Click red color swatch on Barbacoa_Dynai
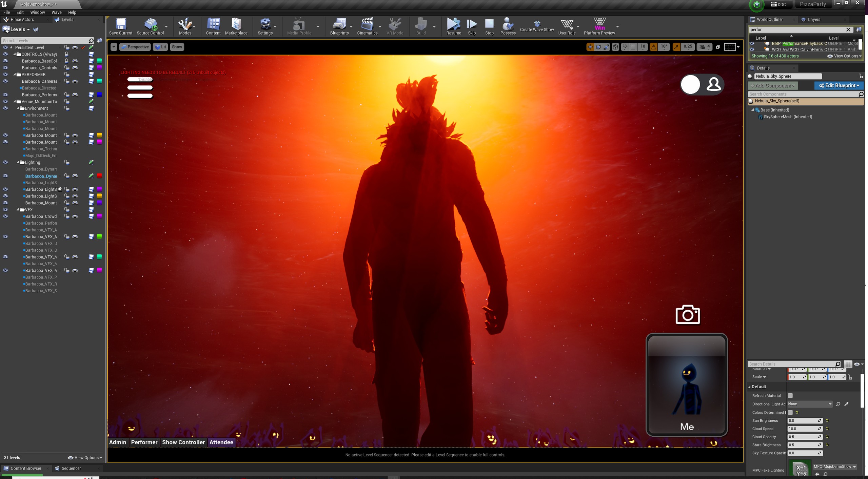Image resolution: width=868 pixels, height=479 pixels. 99,176
